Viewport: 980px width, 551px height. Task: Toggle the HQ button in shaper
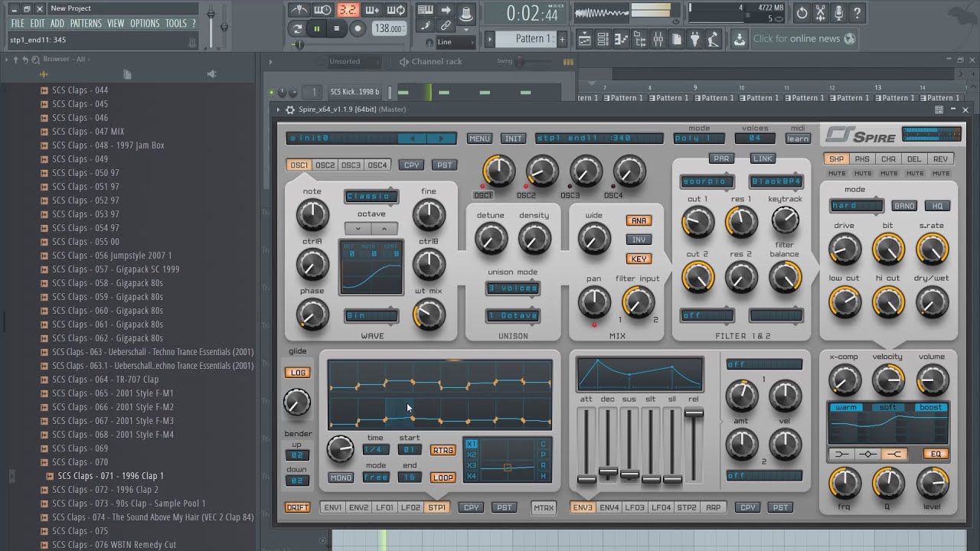pos(937,206)
